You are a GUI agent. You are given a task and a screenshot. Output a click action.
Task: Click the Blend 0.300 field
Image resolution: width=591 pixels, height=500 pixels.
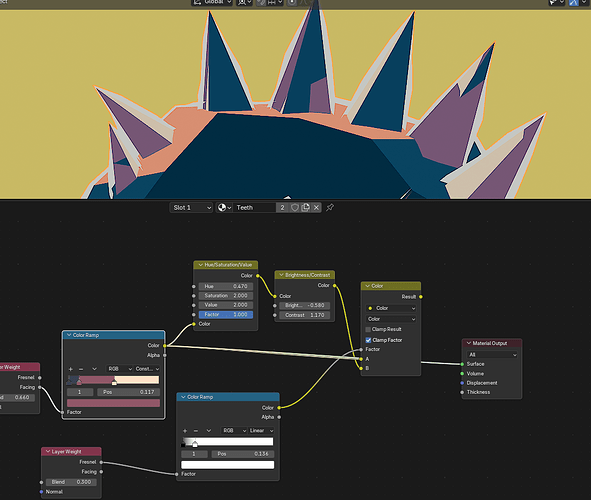71,482
